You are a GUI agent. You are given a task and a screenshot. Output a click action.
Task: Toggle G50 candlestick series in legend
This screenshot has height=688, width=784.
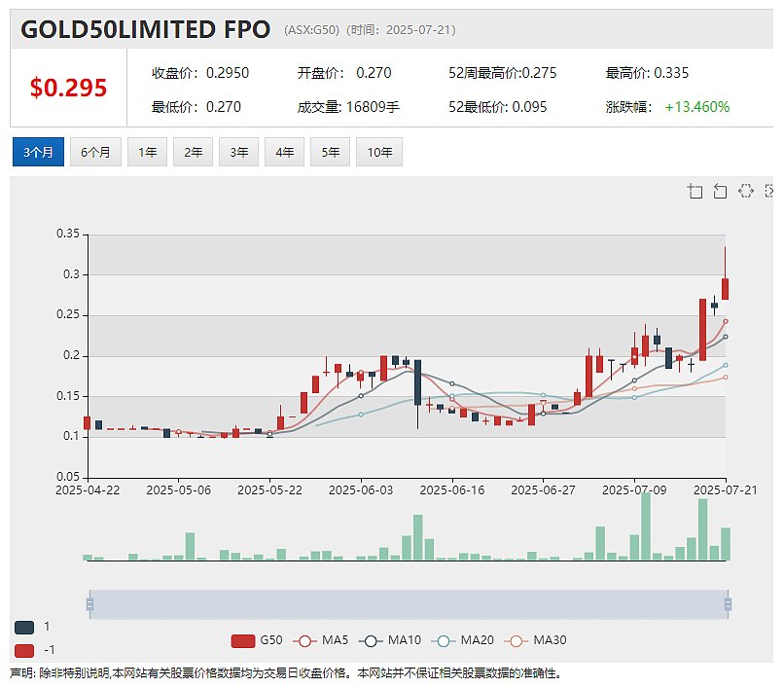257,640
